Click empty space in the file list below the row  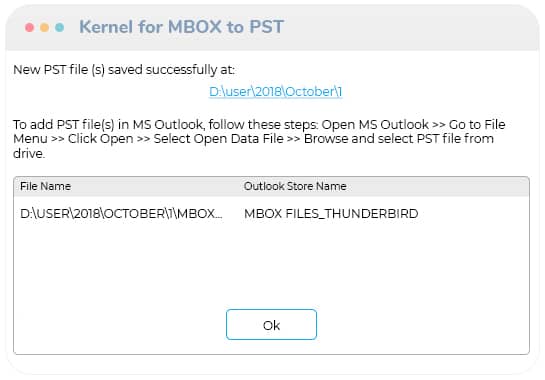[x=271, y=264]
